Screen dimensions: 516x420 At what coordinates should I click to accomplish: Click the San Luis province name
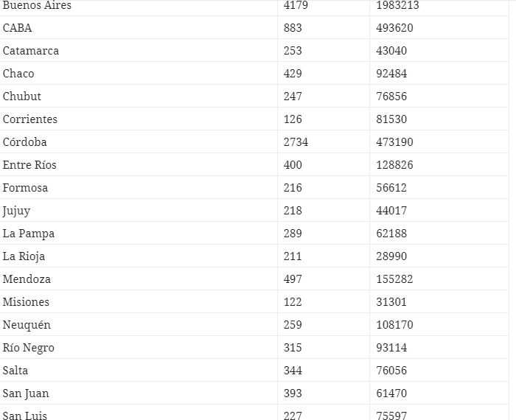pos(25,416)
